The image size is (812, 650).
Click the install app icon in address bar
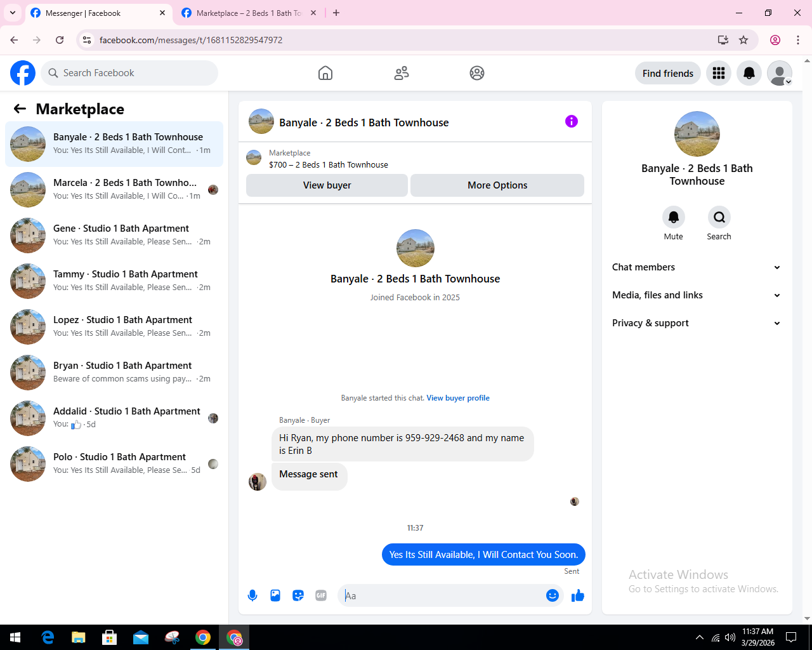click(723, 40)
